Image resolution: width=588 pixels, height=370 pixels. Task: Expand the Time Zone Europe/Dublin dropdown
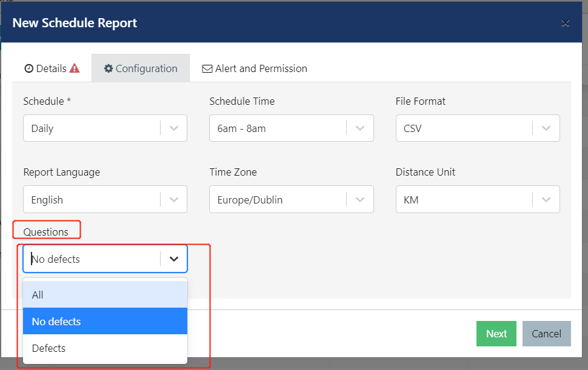click(x=292, y=199)
